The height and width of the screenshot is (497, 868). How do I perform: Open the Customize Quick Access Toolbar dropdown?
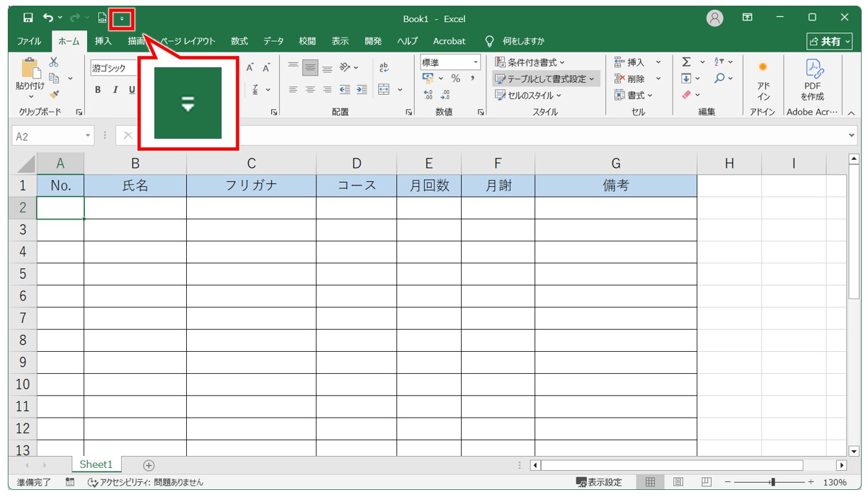pyautogui.click(x=122, y=18)
